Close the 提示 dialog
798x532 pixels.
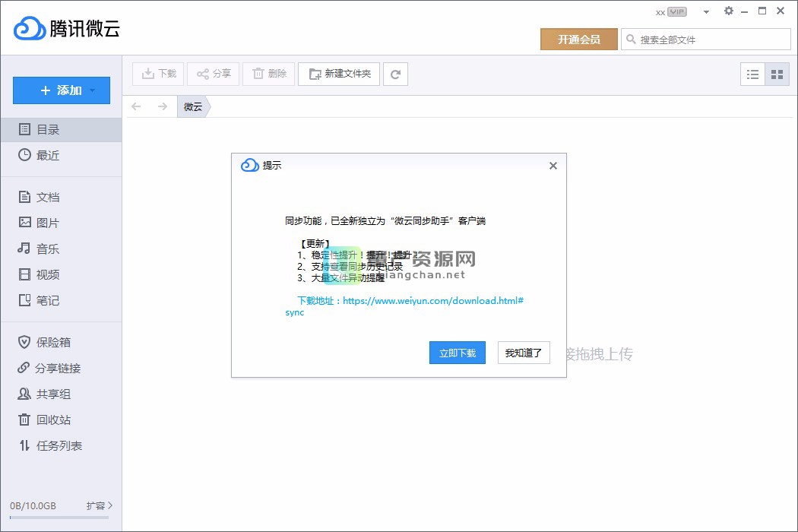(x=553, y=166)
